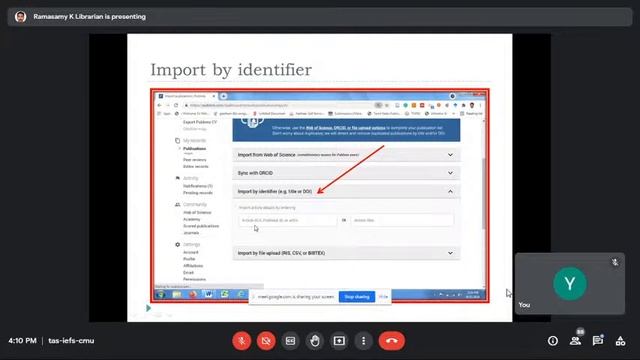Click the article DOI or PubMed ID field
This screenshot has width=640, height=360.
coord(287,220)
